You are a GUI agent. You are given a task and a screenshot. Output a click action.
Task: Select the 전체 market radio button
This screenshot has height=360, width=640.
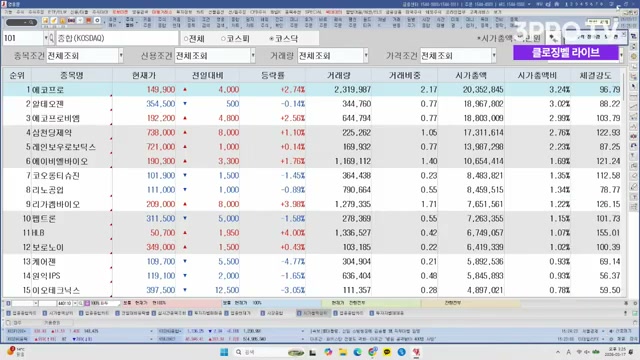click(x=186, y=39)
